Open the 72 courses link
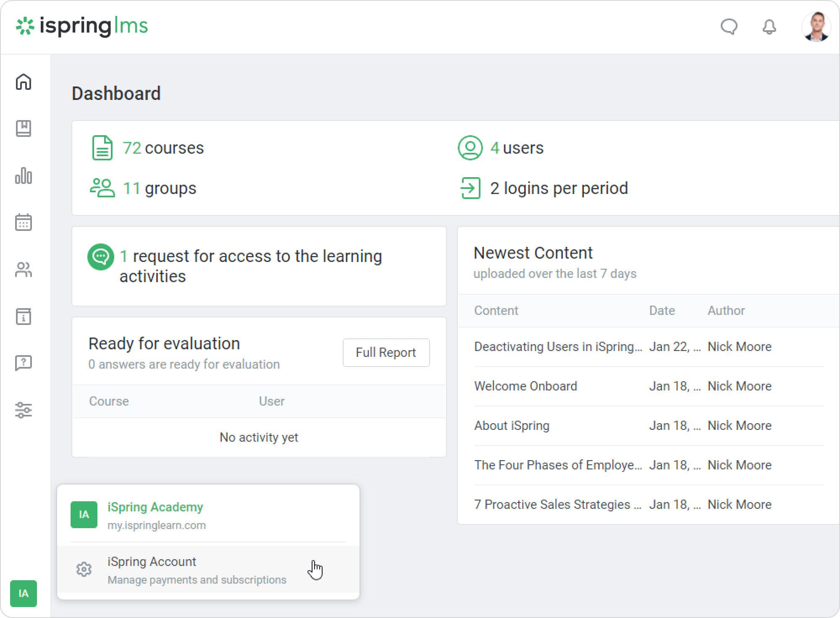 [163, 148]
